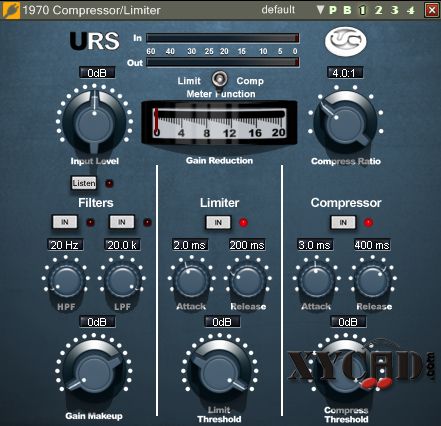Select preset slot 4
The width and height of the screenshot is (441, 426).
click(x=411, y=10)
